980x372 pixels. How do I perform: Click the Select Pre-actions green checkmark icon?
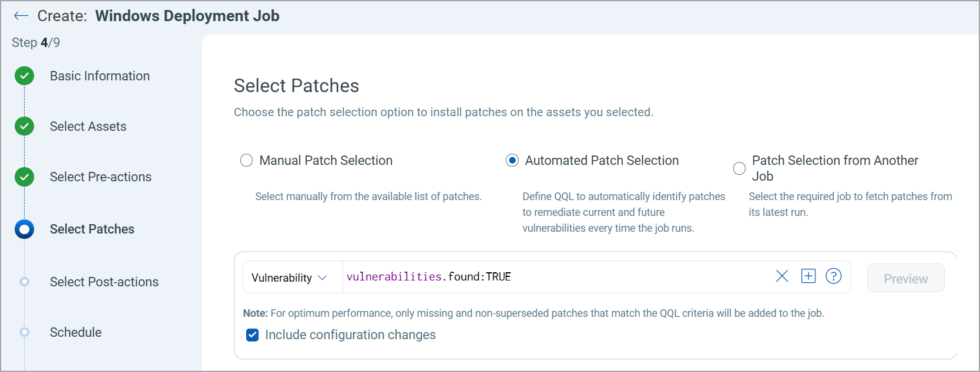(25, 177)
